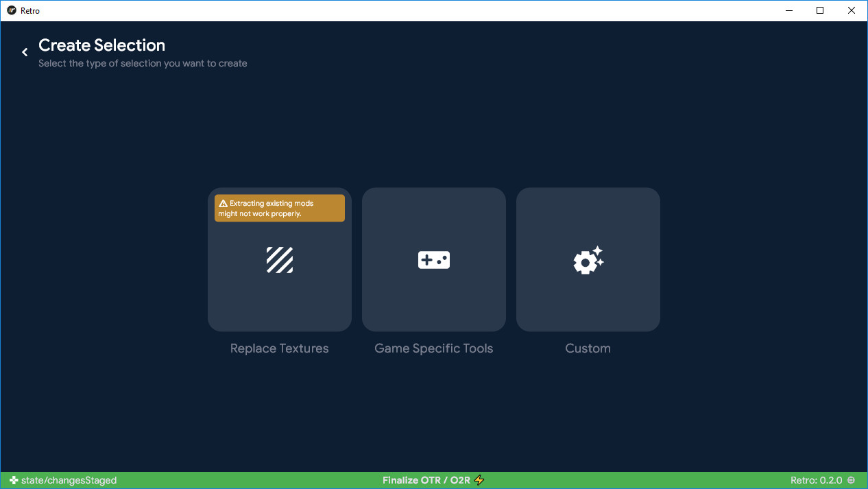Click the lightning bolt in the status bar
The width and height of the screenshot is (868, 489).
(479, 480)
